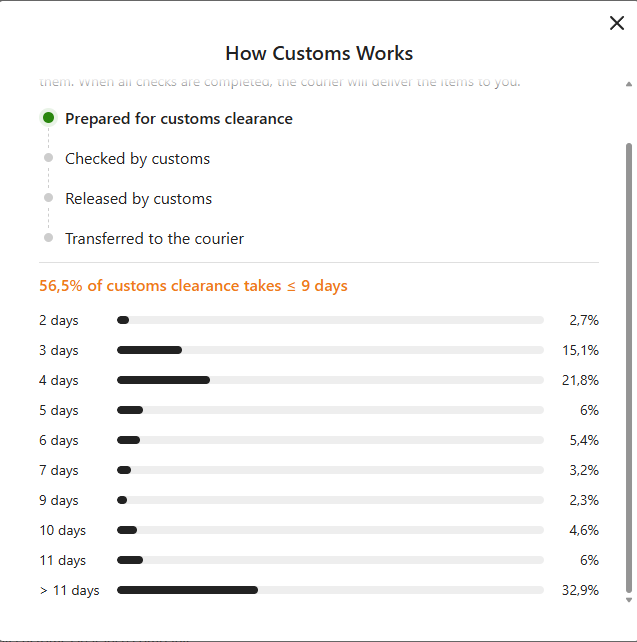637x642 pixels.
Task: Click the scrollbar up arrow
Action: tap(629, 84)
